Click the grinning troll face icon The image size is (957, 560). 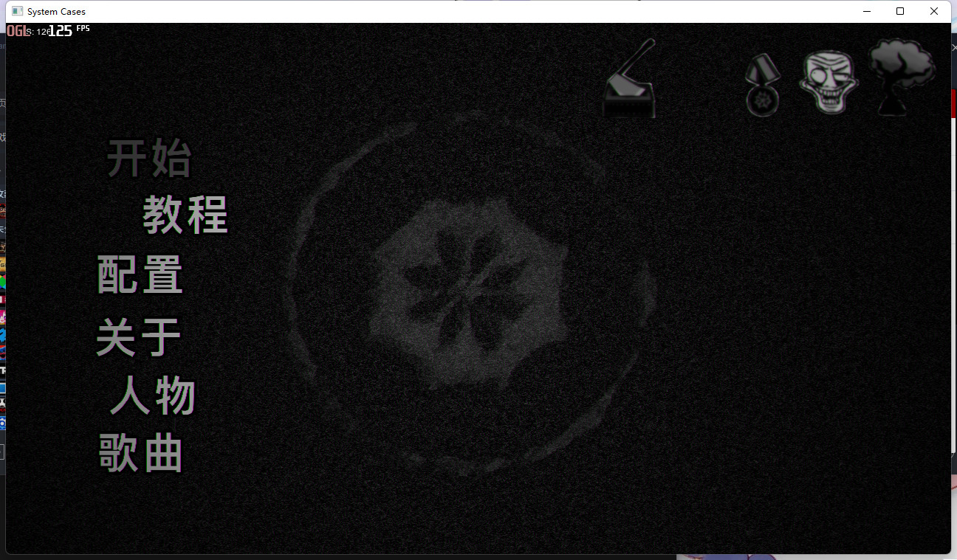[x=828, y=82]
